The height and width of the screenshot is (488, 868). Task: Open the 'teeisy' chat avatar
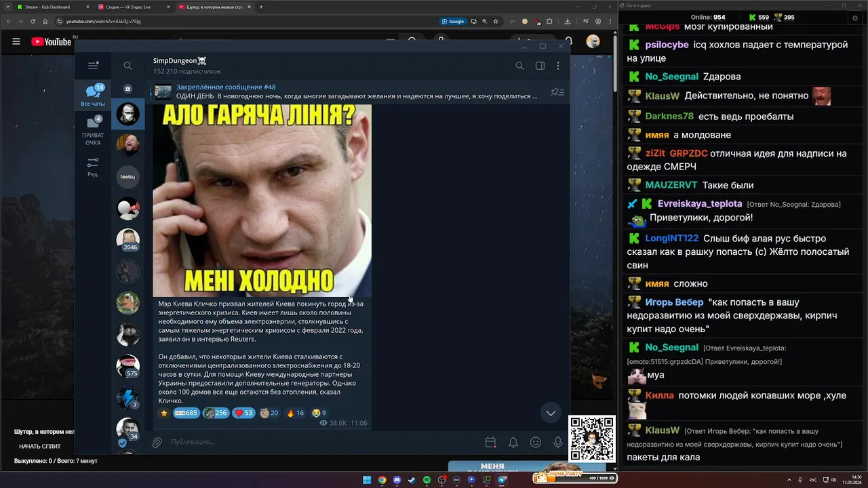pyautogui.click(x=127, y=177)
